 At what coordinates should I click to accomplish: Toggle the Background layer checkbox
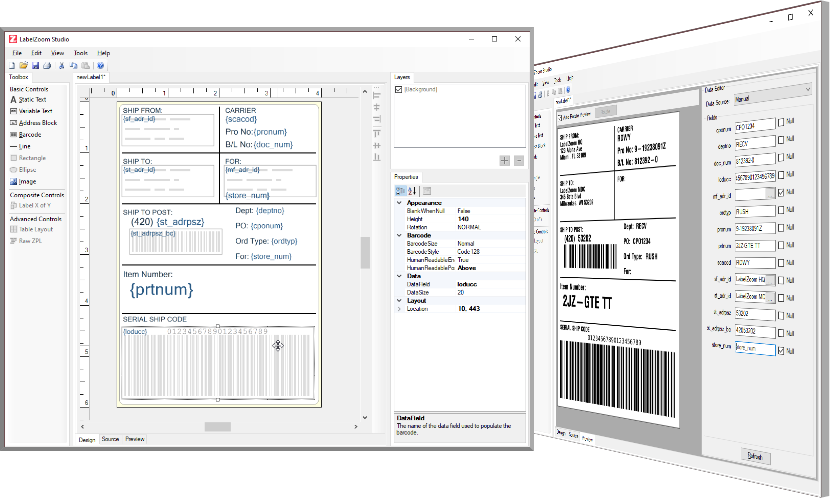click(x=399, y=89)
